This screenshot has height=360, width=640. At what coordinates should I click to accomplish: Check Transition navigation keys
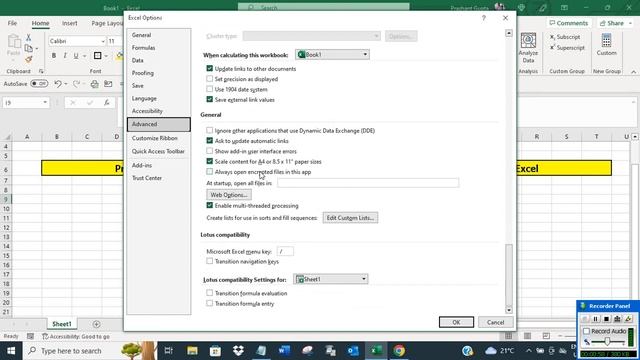(x=210, y=261)
